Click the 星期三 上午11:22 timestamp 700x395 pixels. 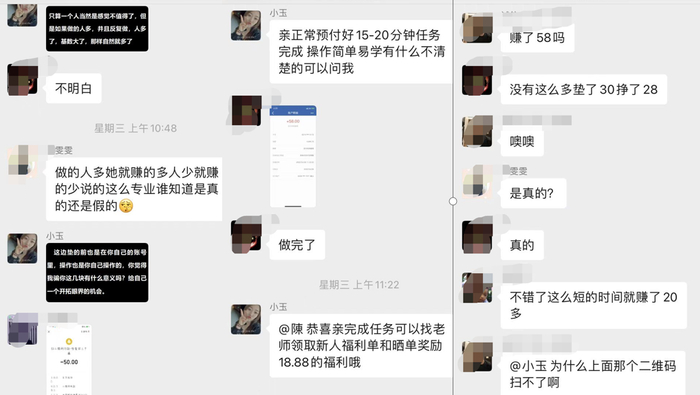(359, 285)
